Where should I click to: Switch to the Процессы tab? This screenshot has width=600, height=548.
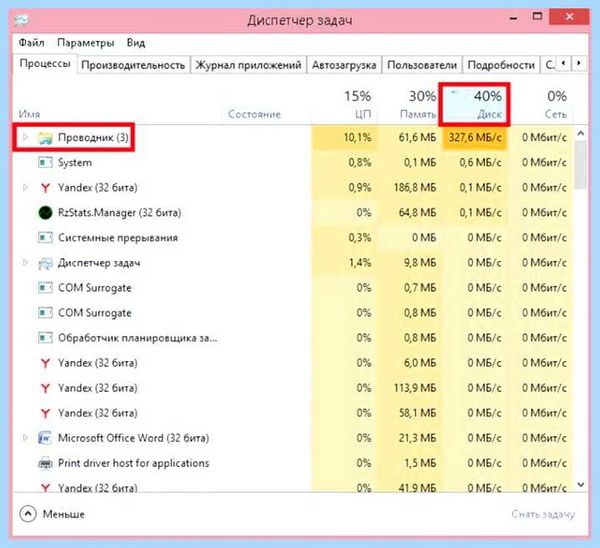[x=45, y=64]
